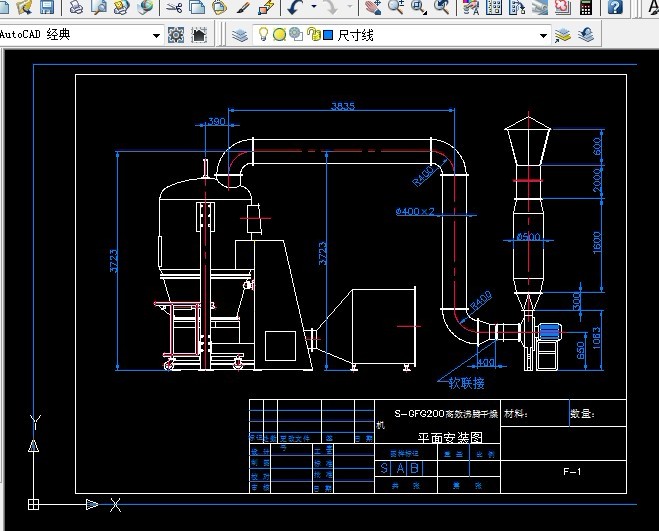Open Workspace Settings gear icon

(176, 35)
